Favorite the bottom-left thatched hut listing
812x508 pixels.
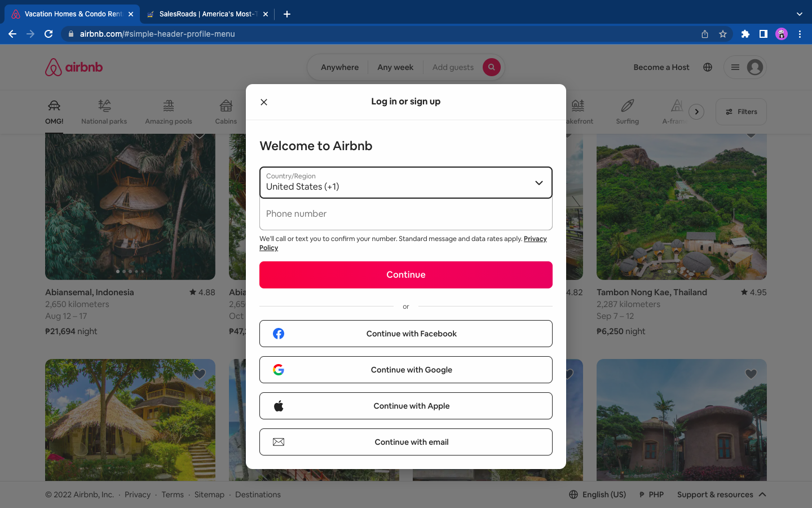(x=200, y=374)
